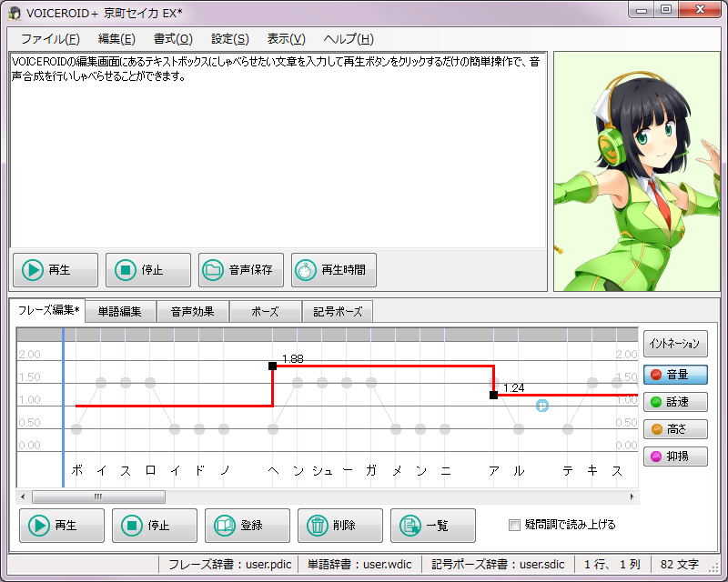
Task: Click the 1.88 volume control point
Action: (272, 366)
